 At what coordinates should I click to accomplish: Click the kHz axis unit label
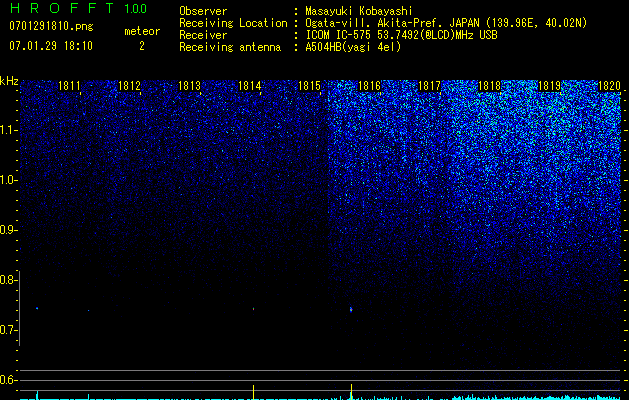[x=9, y=81]
